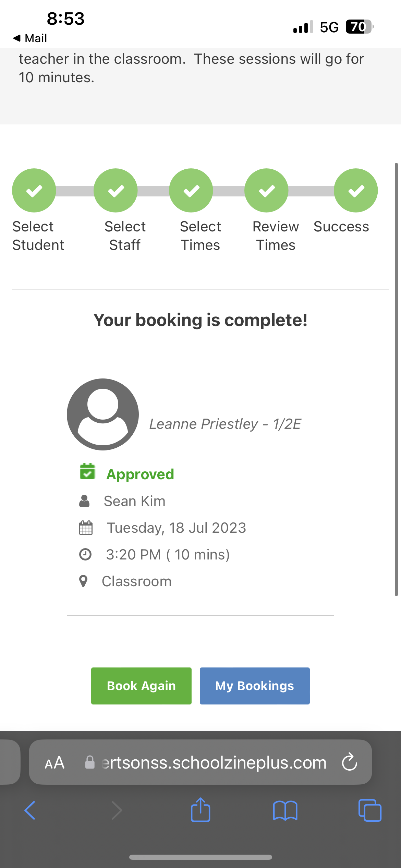This screenshot has width=401, height=868.
Task: Tap the Safari share icon
Action: 200,810
